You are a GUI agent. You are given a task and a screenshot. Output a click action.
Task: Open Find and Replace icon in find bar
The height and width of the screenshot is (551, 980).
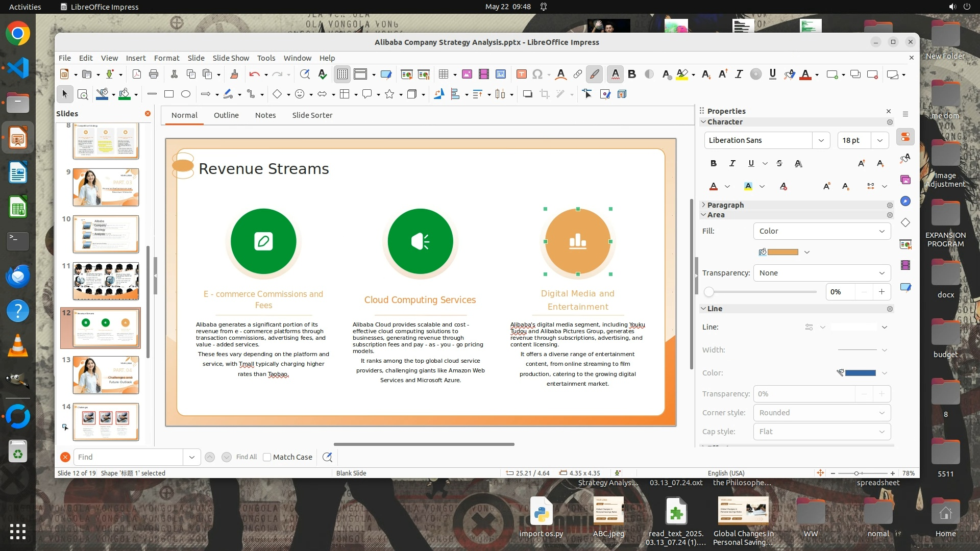tap(327, 457)
